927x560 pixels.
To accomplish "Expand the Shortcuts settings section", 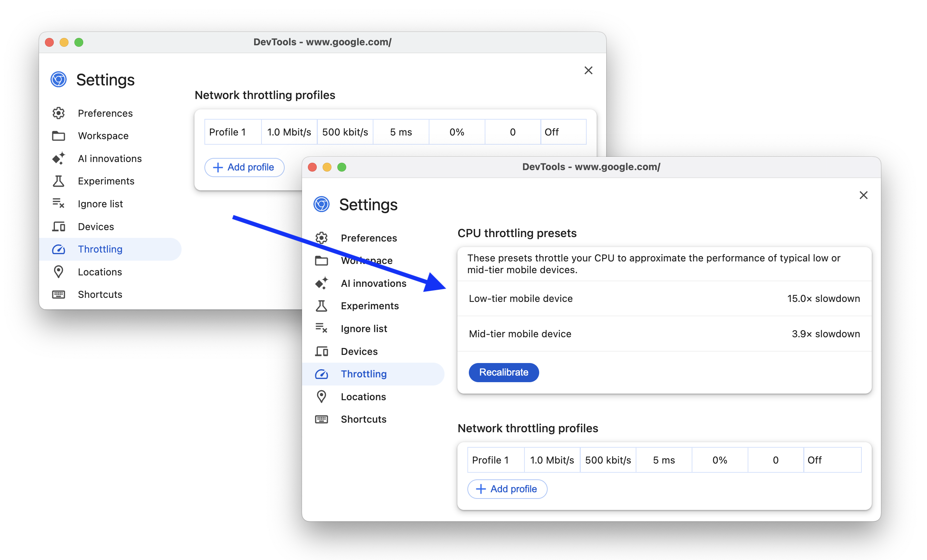I will (364, 419).
